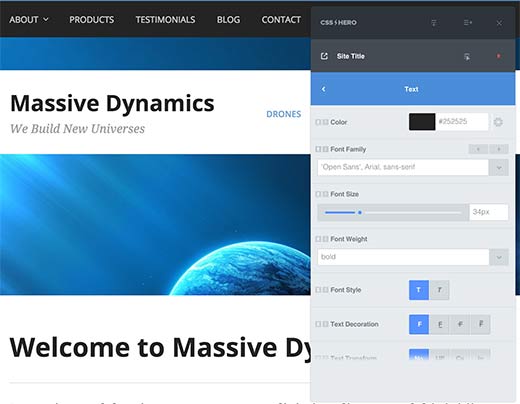Select the previous font with the left arrow

click(478, 149)
